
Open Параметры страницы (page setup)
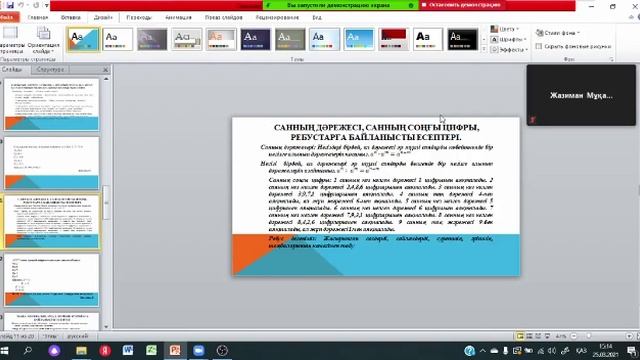click(11, 41)
